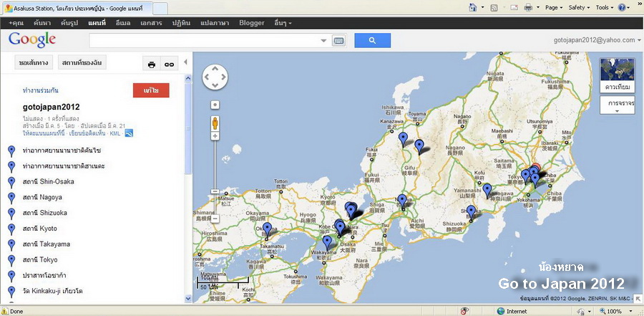Click the blue marker at Okayama

click(x=268, y=229)
